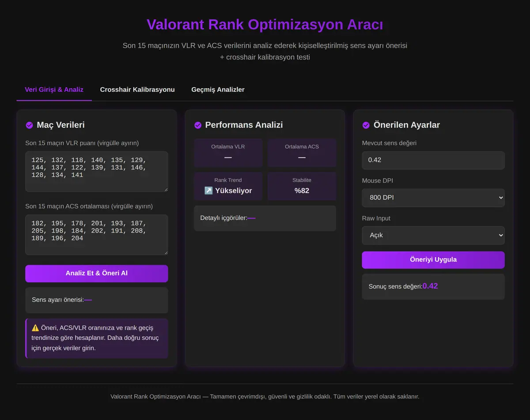The height and width of the screenshot is (420, 530).
Task: Click the Sens ayarı önerisi result text
Action: coord(62,300)
